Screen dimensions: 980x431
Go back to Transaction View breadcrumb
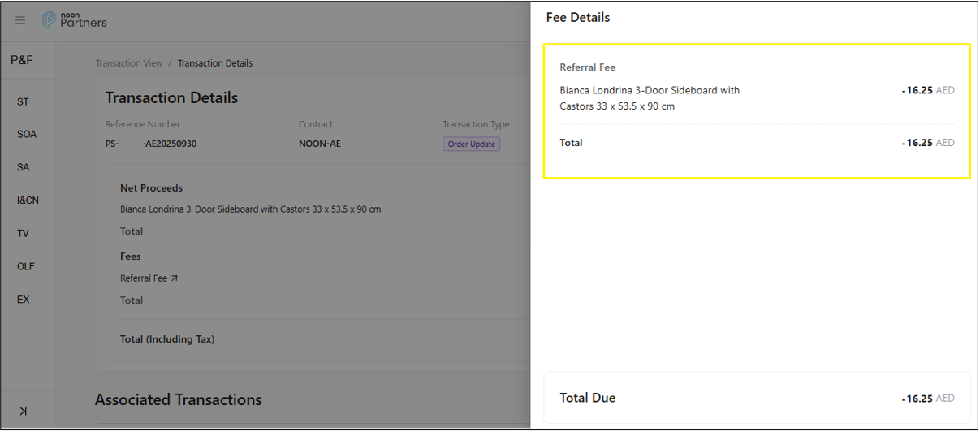[128, 63]
